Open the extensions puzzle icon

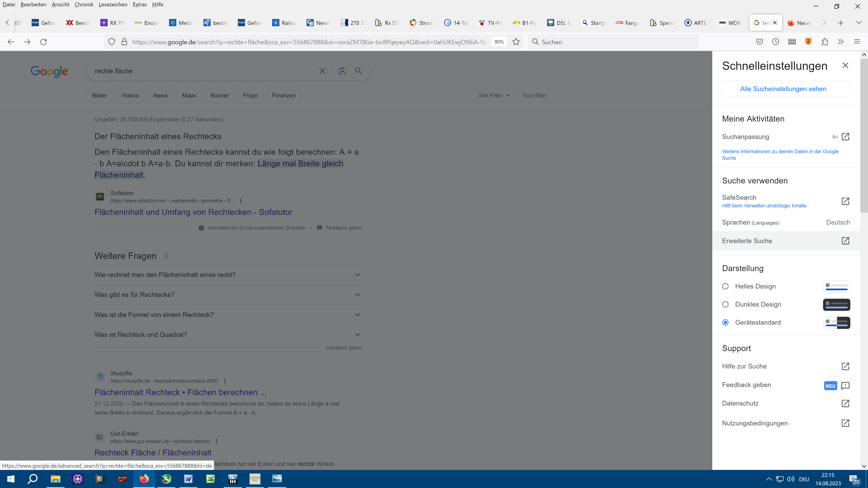(825, 42)
